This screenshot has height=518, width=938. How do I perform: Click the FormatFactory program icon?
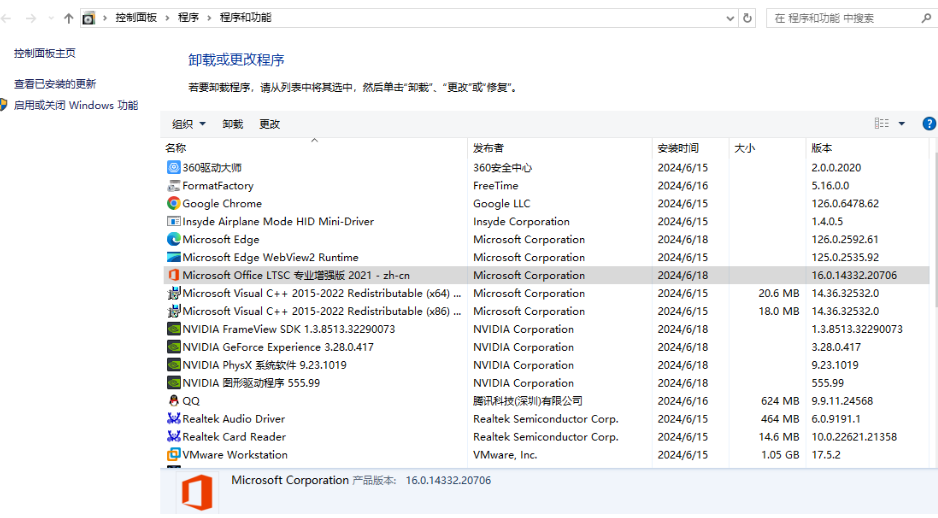[173, 185]
